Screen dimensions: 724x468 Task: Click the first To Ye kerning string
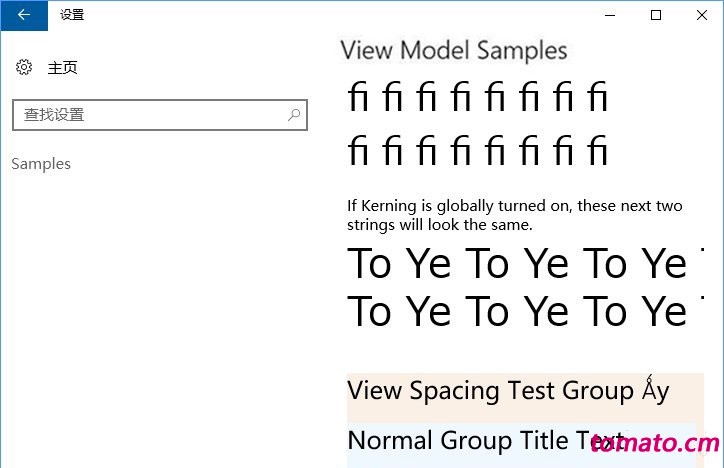pyautogui.click(x=525, y=263)
